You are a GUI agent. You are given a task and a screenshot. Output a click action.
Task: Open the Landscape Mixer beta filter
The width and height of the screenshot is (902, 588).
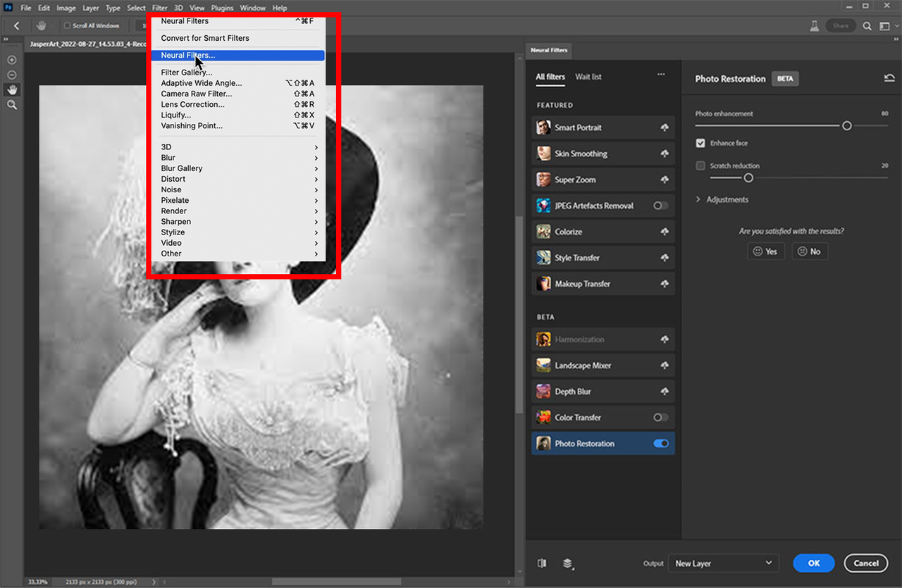coord(603,365)
